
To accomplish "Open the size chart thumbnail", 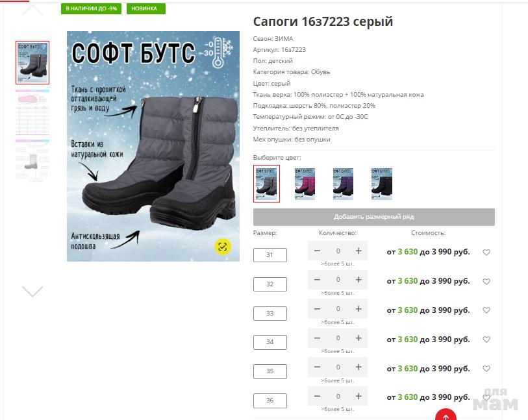I will [32, 112].
